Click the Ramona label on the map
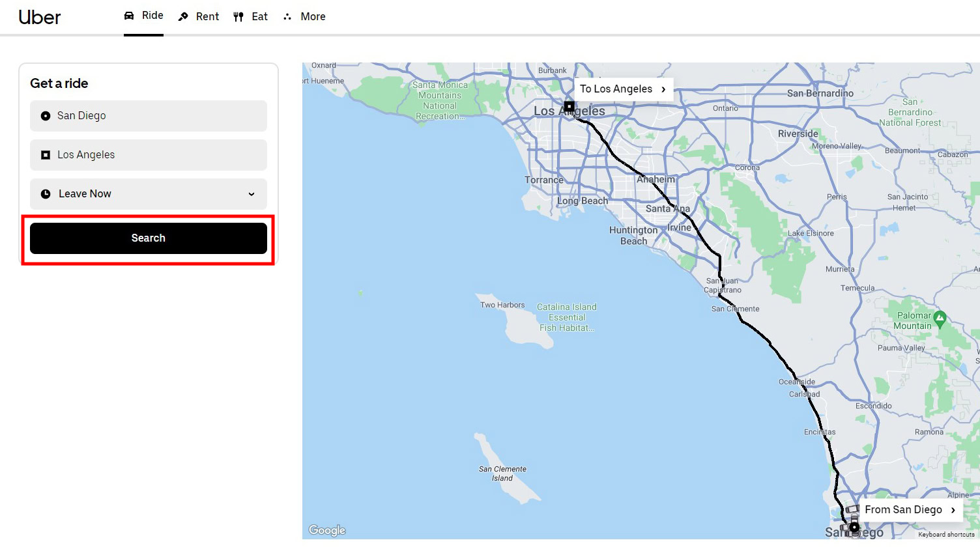The width and height of the screenshot is (980, 551). [929, 432]
